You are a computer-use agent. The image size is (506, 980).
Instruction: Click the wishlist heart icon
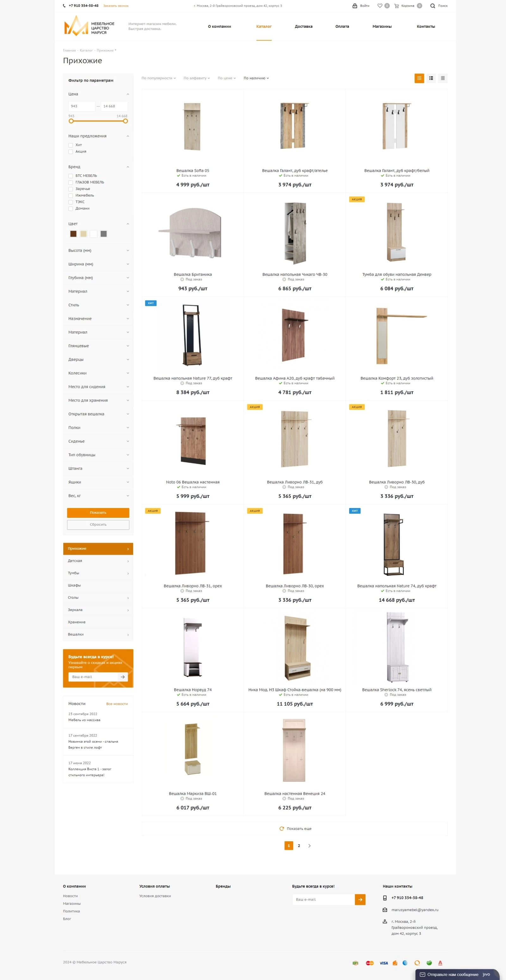click(x=379, y=6)
